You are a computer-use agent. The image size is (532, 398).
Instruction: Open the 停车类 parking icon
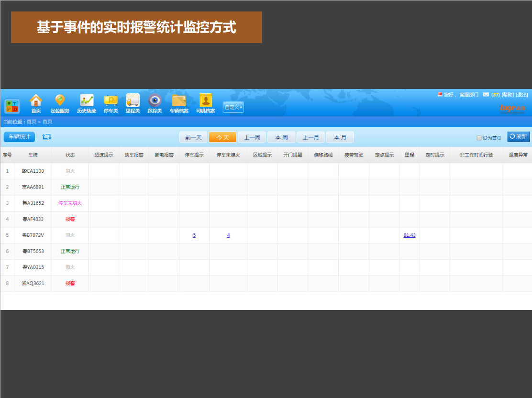(x=111, y=101)
